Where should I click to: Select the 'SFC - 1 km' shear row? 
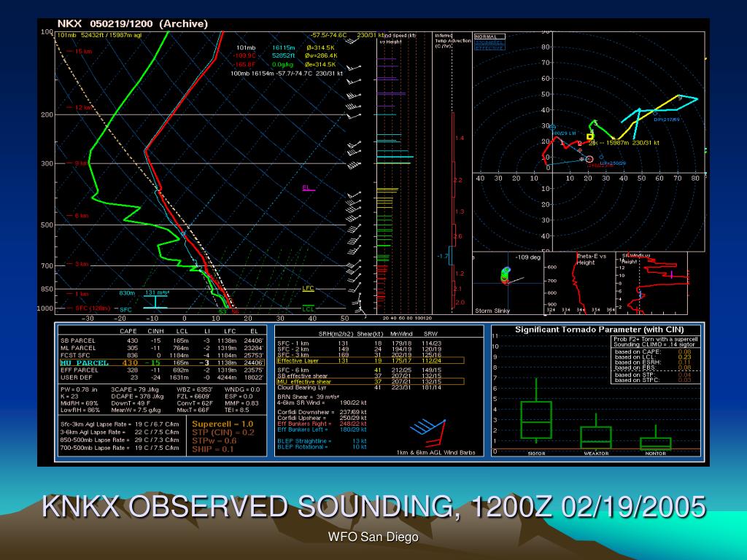pos(360,343)
